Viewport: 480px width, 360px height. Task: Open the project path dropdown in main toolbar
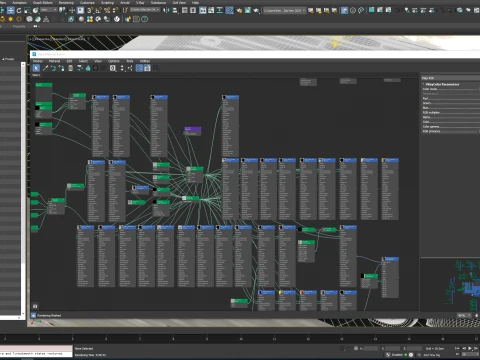284,11
